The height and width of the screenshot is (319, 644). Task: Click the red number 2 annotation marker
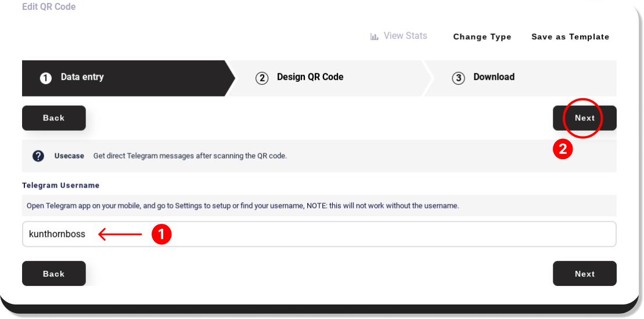pyautogui.click(x=563, y=149)
